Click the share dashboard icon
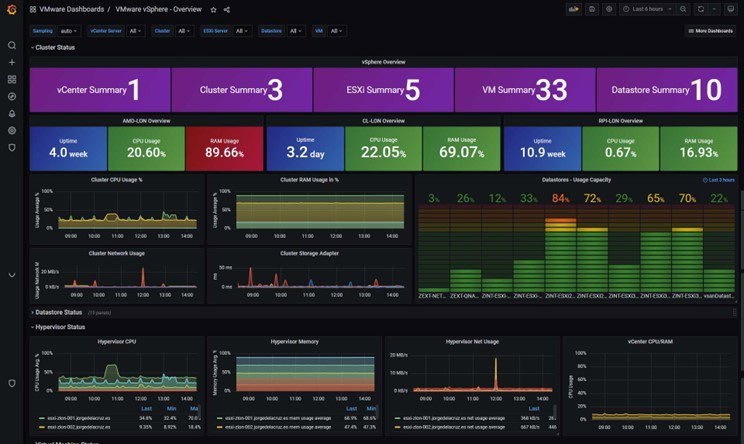This screenshot has width=744, height=444. [227, 9]
